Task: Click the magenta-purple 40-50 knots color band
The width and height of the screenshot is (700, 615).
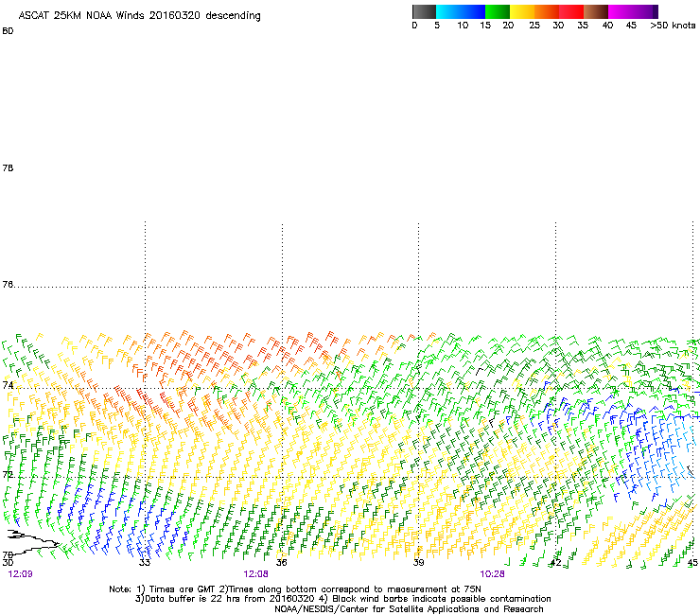Action: 633,11
